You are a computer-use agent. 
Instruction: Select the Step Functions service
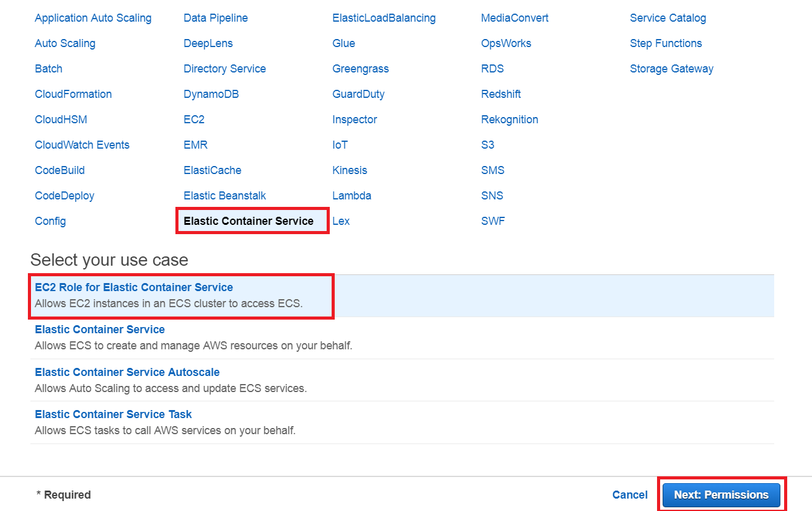point(665,43)
